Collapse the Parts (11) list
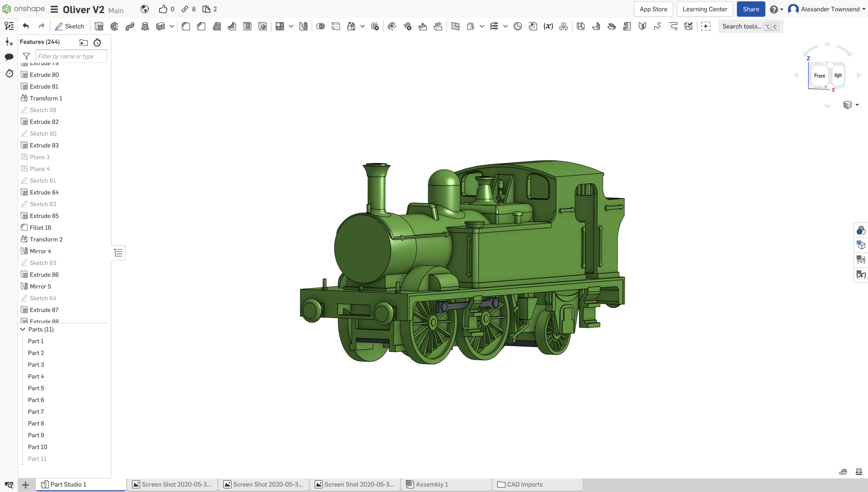 click(x=23, y=329)
